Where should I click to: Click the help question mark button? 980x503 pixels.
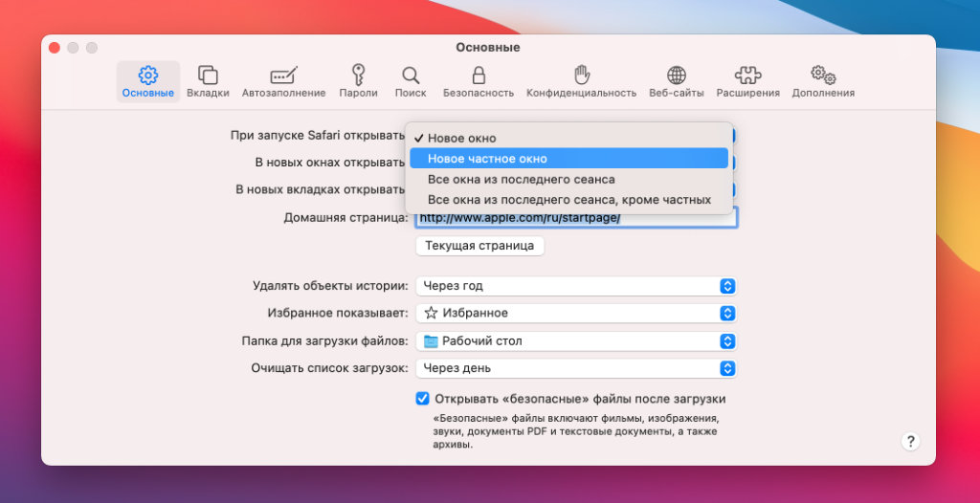click(x=910, y=441)
